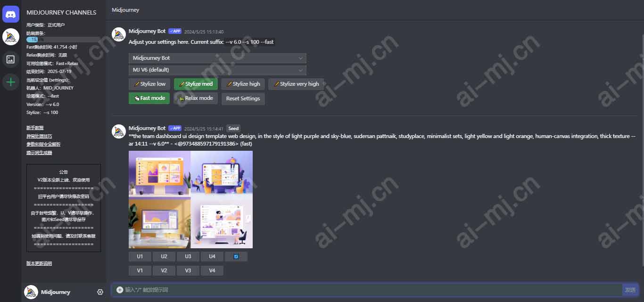The image size is (644, 302).
Task: Open the 异常处理技巧 link
Action: point(39,136)
